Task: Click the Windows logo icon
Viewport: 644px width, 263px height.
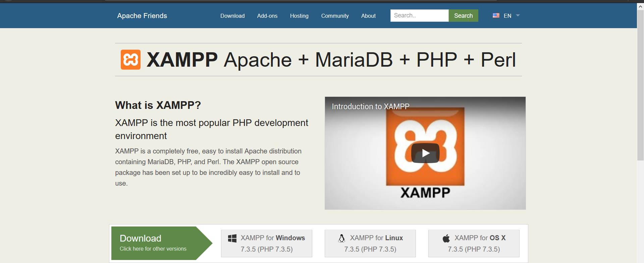Action: coord(232,238)
